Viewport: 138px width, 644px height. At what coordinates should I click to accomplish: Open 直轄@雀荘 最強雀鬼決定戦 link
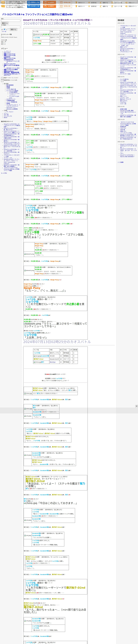pyautogui.click(x=11, y=72)
